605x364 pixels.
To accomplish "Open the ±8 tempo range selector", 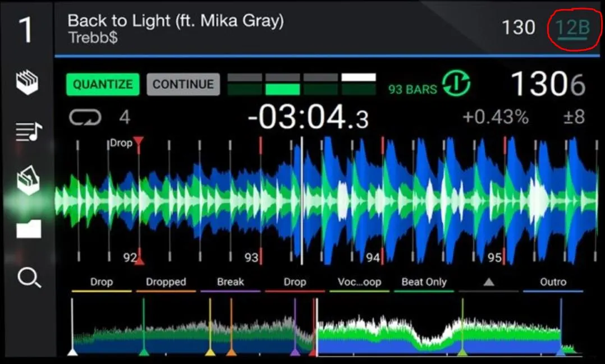I will pos(572,117).
